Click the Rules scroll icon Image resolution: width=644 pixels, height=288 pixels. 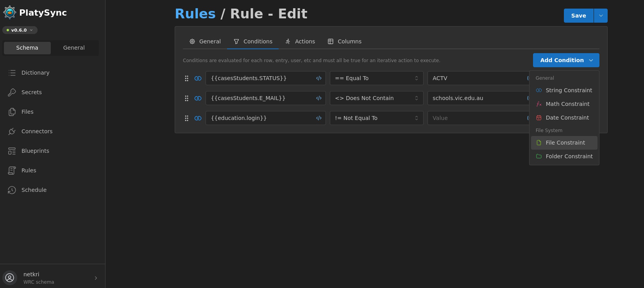click(12, 170)
